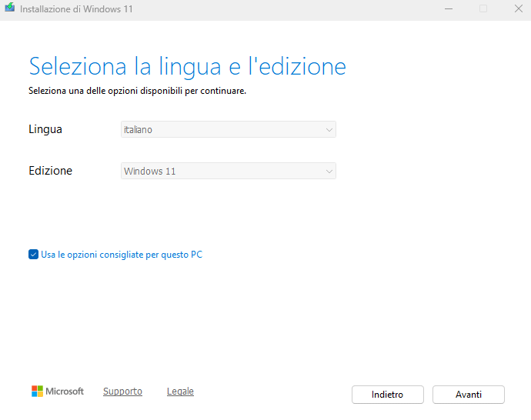Click the 'Lingua' label
Viewport: 531px width, 420px height.
(x=45, y=130)
